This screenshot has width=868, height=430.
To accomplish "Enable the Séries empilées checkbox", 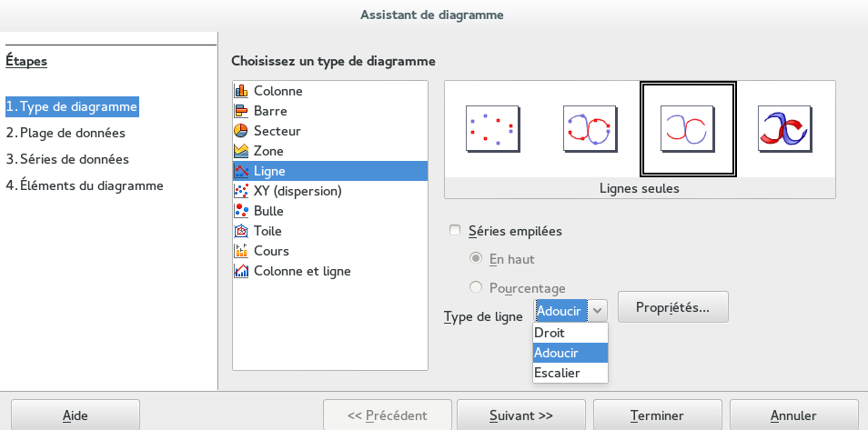I will [456, 231].
